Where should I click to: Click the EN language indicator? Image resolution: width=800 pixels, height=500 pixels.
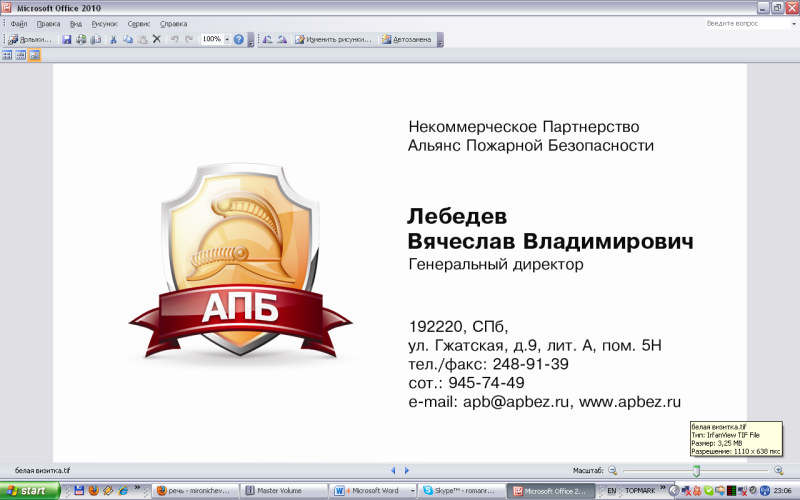coord(612,491)
